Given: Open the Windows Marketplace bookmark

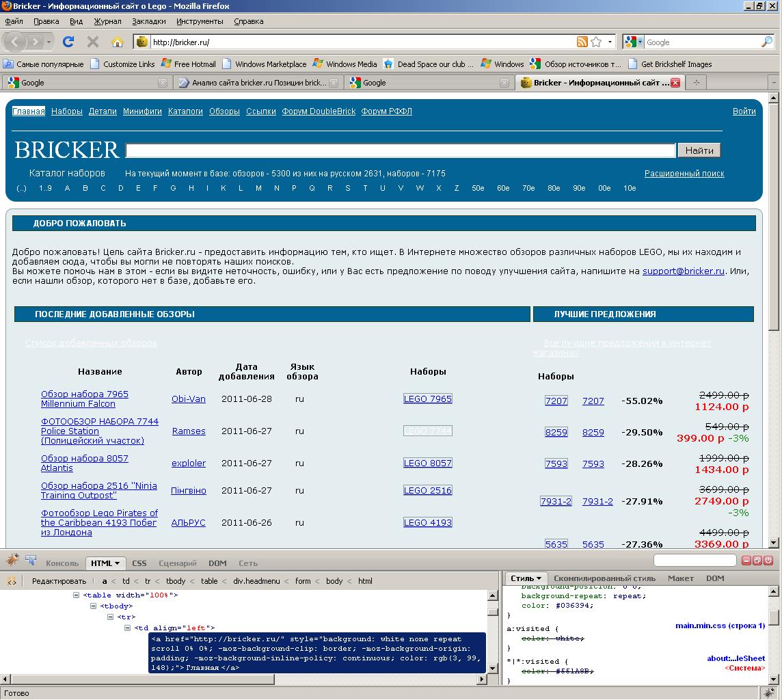Looking at the screenshot, I should (x=265, y=64).
